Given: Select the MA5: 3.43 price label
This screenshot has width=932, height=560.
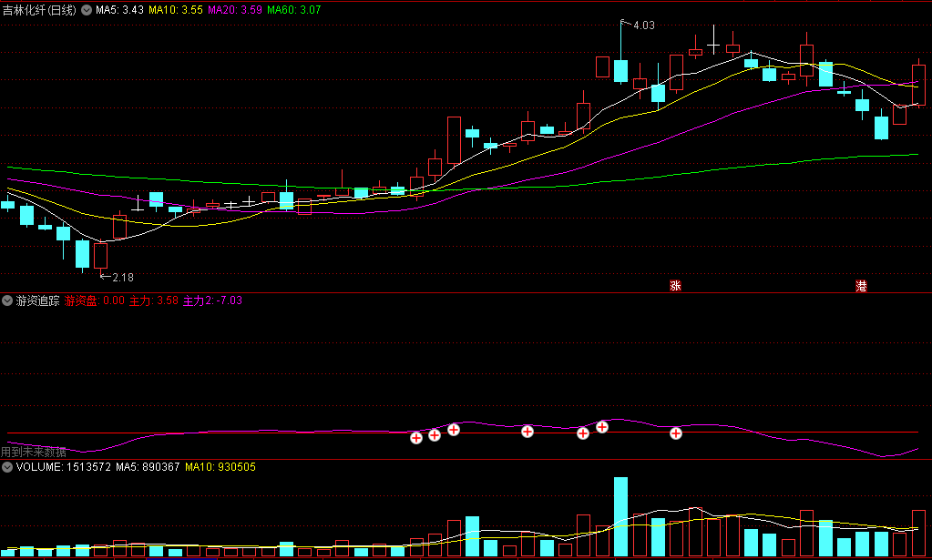Looking at the screenshot, I should (119, 10).
